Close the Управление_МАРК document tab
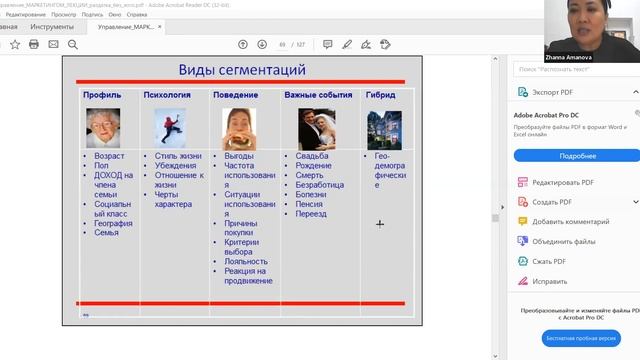This screenshot has height=360, width=640. click(160, 27)
